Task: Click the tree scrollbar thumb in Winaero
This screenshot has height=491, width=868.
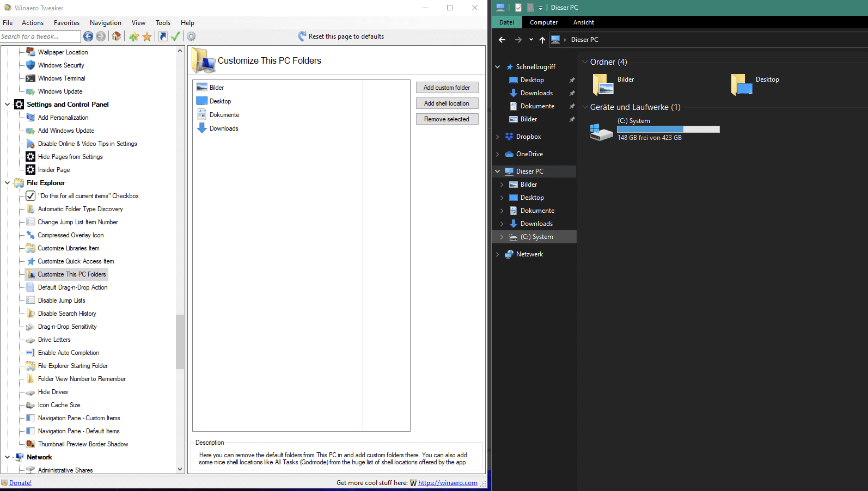Action: coord(180,342)
